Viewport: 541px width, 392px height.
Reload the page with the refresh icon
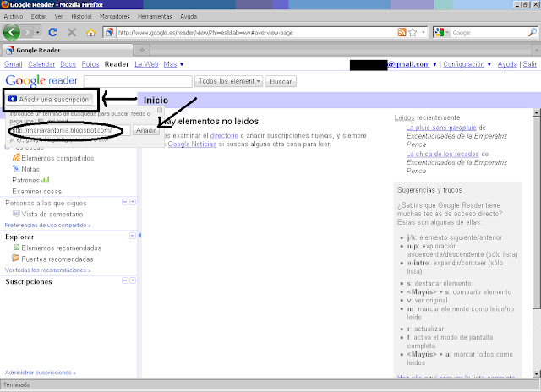coord(52,32)
